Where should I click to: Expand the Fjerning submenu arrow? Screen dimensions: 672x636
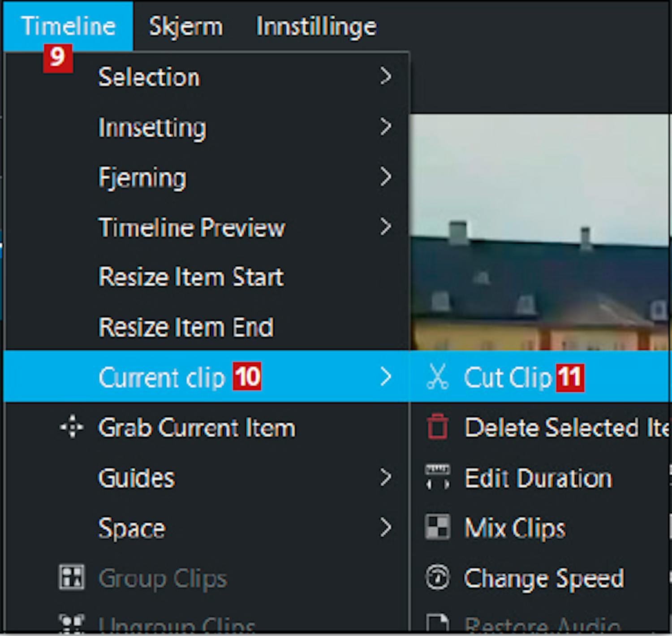point(385,177)
